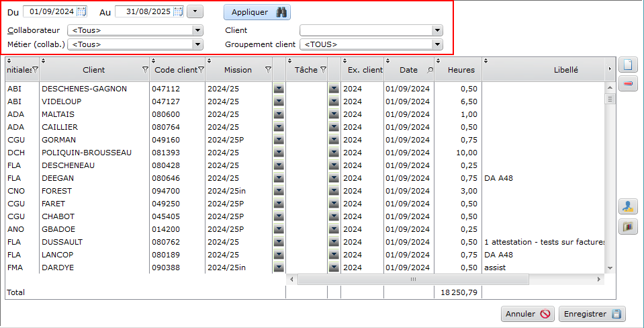Viewport: 644px width, 328px height.
Task: Click the Libellé column header
Action: (x=565, y=70)
